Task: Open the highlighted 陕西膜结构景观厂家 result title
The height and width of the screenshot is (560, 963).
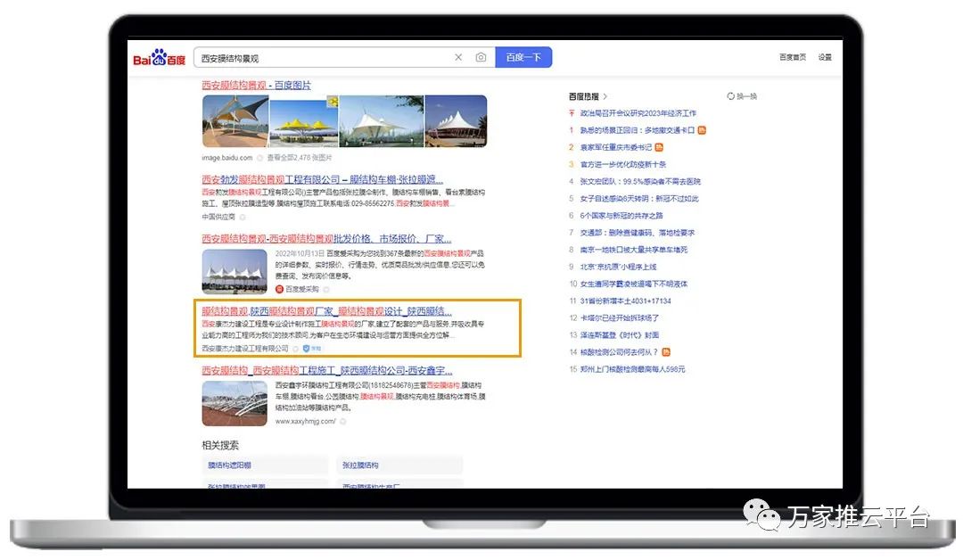Action: click(x=326, y=312)
